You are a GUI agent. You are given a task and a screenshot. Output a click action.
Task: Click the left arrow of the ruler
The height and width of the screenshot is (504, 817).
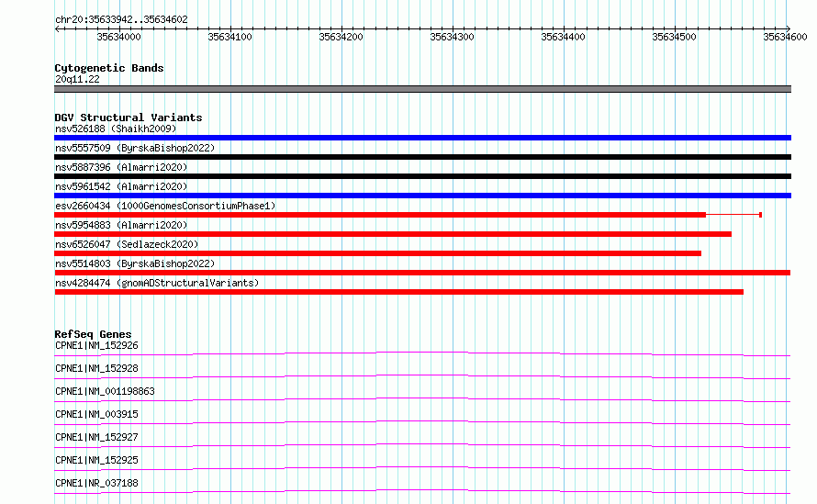coord(57,28)
